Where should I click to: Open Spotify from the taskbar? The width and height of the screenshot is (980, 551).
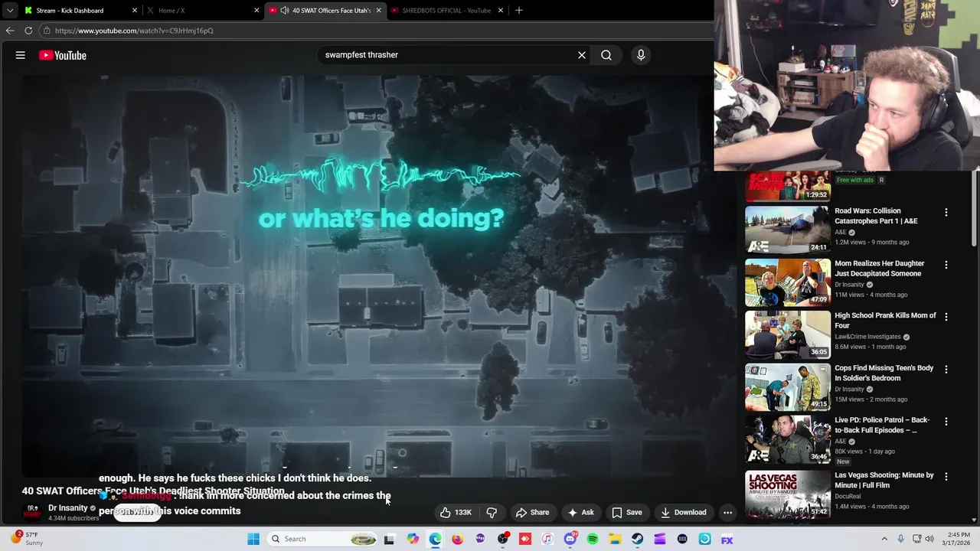(593, 539)
